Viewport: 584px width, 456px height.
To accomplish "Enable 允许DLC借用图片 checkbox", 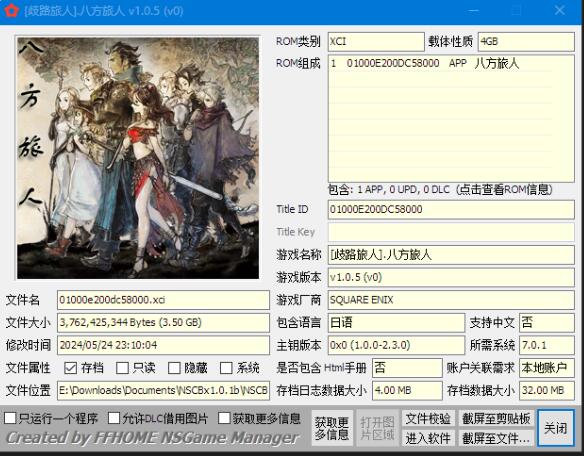I will [x=114, y=418].
